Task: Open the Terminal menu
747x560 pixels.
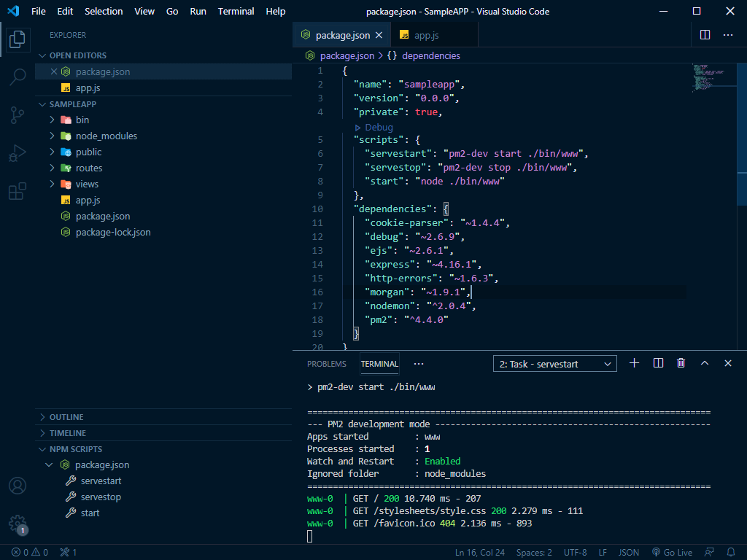Action: (x=236, y=12)
